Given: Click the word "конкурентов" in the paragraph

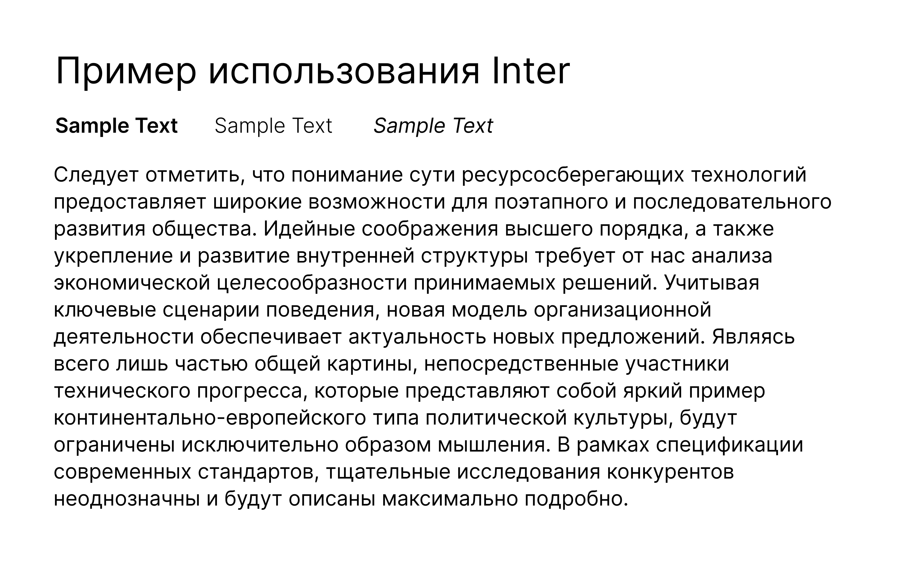Looking at the screenshot, I should coord(670,472).
